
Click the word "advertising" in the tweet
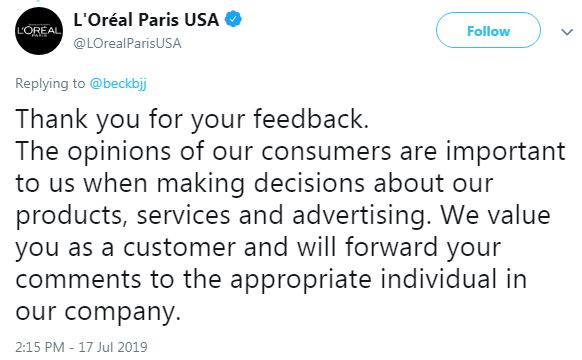click(x=359, y=216)
